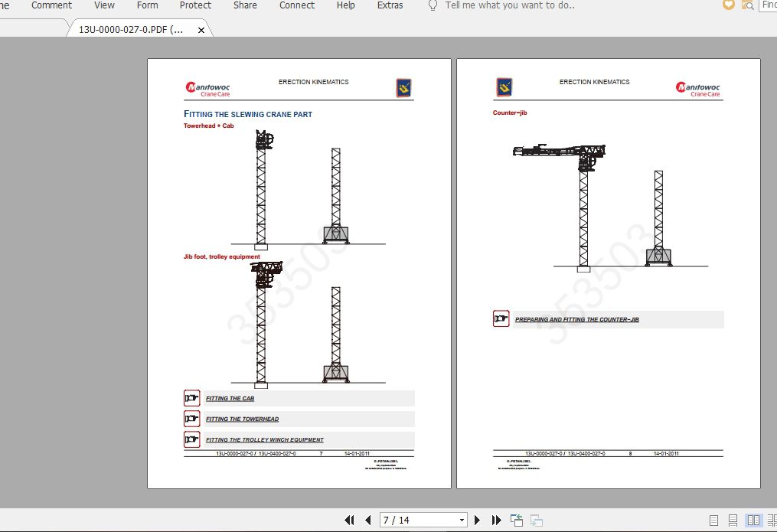
Task: Click the heart feedback icon in toolbar
Action: pyautogui.click(x=727, y=5)
